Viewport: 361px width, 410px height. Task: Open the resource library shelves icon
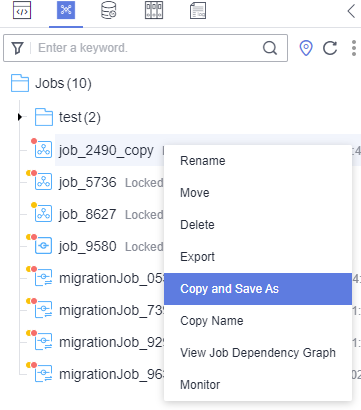click(154, 10)
